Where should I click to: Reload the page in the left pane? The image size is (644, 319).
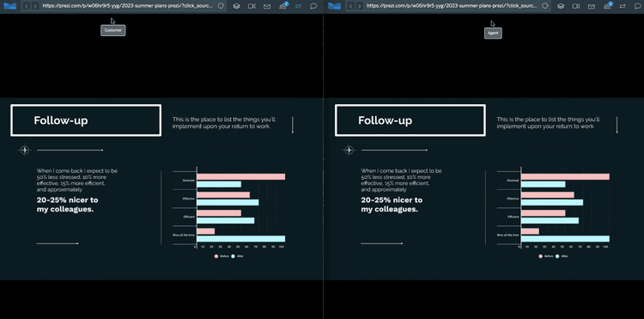tap(221, 6)
